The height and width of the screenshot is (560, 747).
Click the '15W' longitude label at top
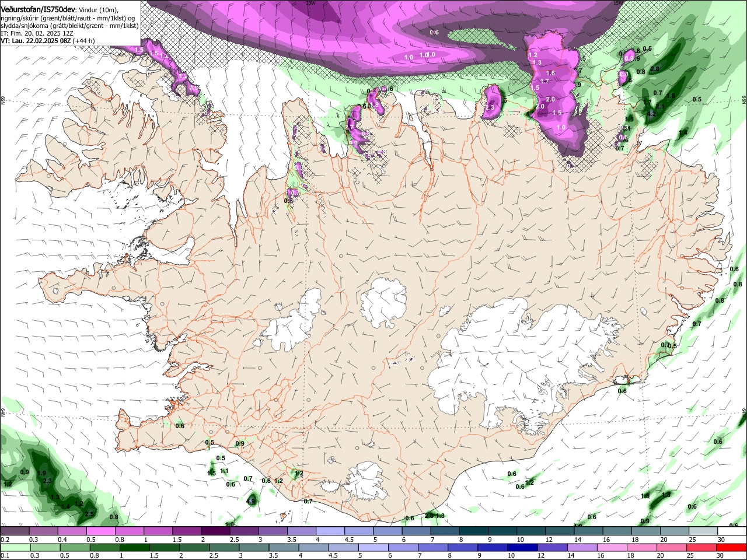click(619, 3)
